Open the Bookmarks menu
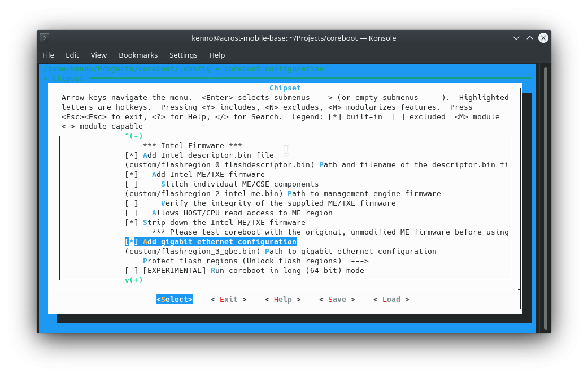588x377 pixels. 138,55
